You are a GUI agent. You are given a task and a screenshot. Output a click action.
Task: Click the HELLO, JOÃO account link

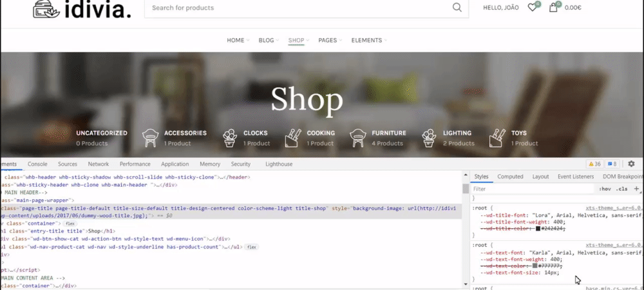(x=500, y=7)
